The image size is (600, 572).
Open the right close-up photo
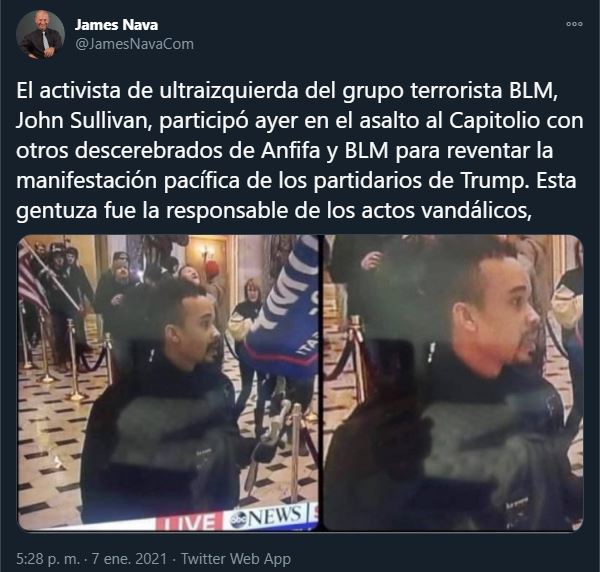[453, 383]
